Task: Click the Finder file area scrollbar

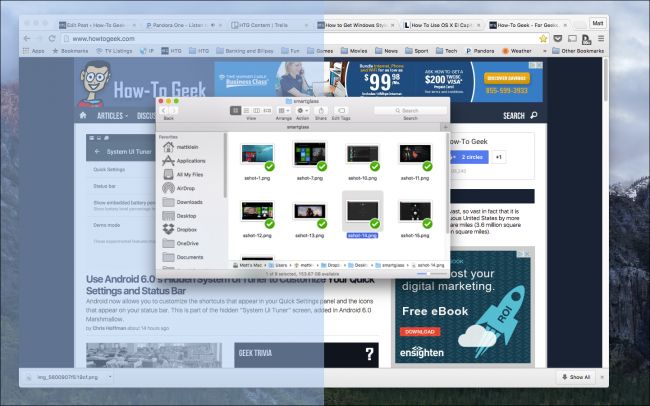Action: (448, 182)
